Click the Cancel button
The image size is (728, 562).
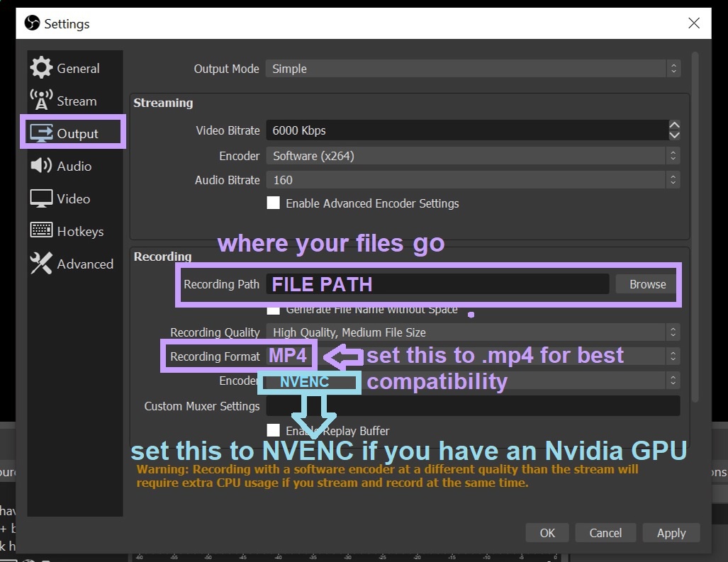pyautogui.click(x=605, y=533)
